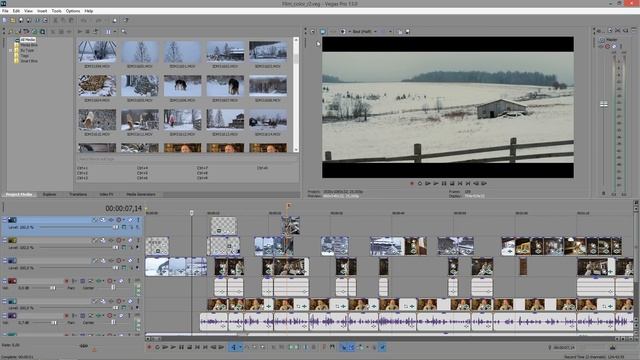Open the edit tool dropdown arrow below timeline
The height and width of the screenshot is (360, 640).
point(240,347)
